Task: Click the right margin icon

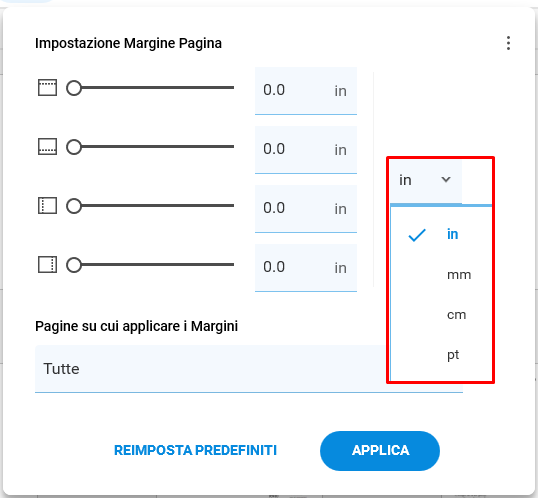Action: coord(47,265)
